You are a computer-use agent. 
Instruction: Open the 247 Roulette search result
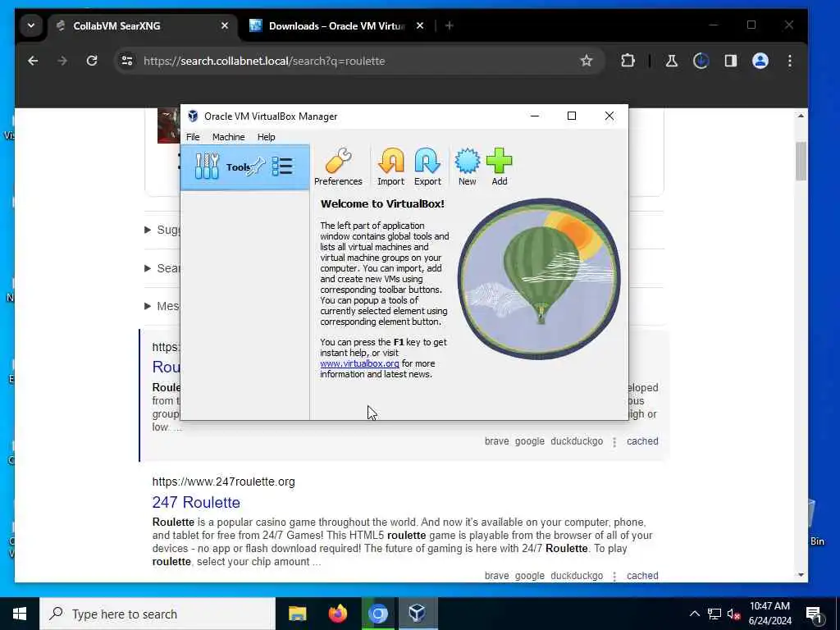point(196,503)
